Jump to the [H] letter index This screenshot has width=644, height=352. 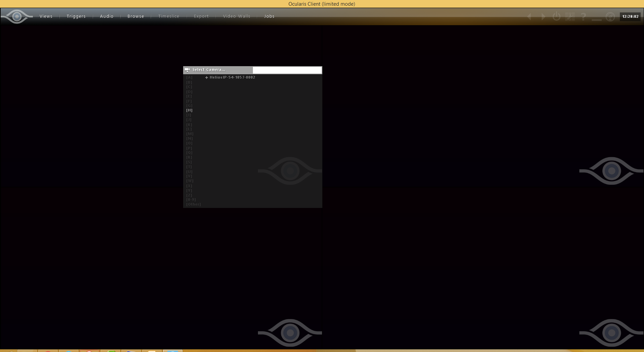pos(190,110)
